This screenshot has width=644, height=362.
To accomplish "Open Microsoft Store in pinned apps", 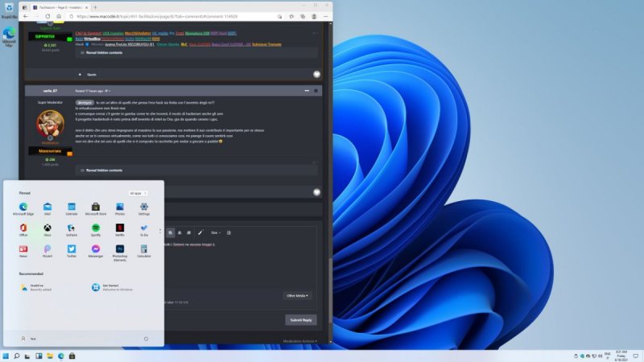I will 96,208.
